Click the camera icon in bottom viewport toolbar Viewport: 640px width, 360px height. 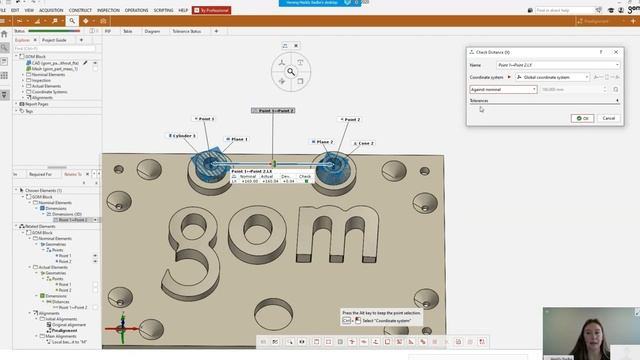pyautogui.click(x=302, y=342)
